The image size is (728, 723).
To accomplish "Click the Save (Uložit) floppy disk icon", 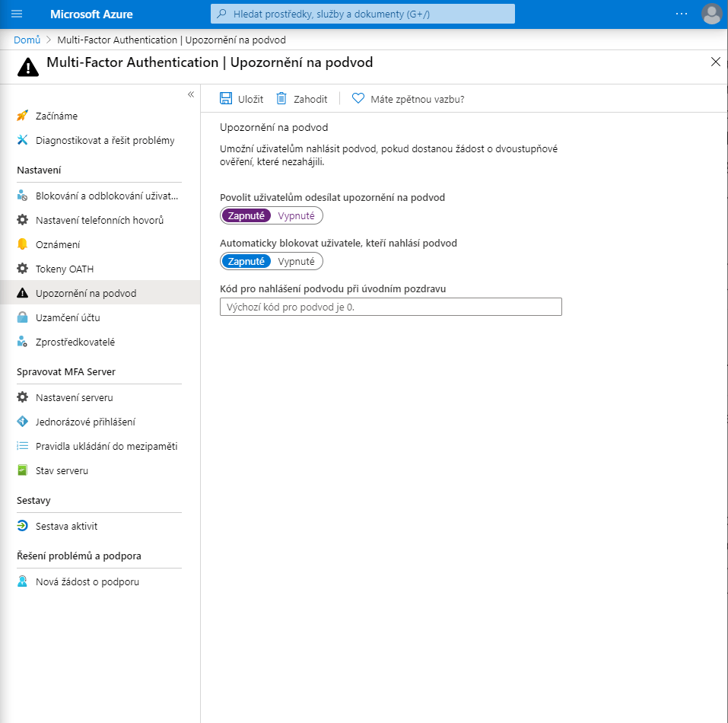I will click(226, 98).
